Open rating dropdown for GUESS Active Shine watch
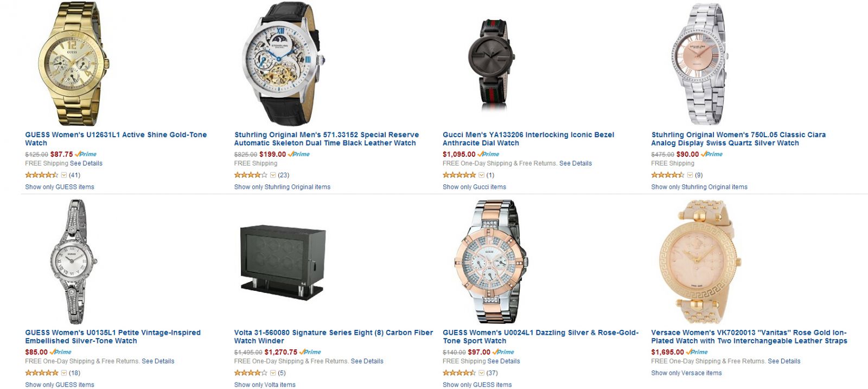The image size is (868, 389). (64, 175)
